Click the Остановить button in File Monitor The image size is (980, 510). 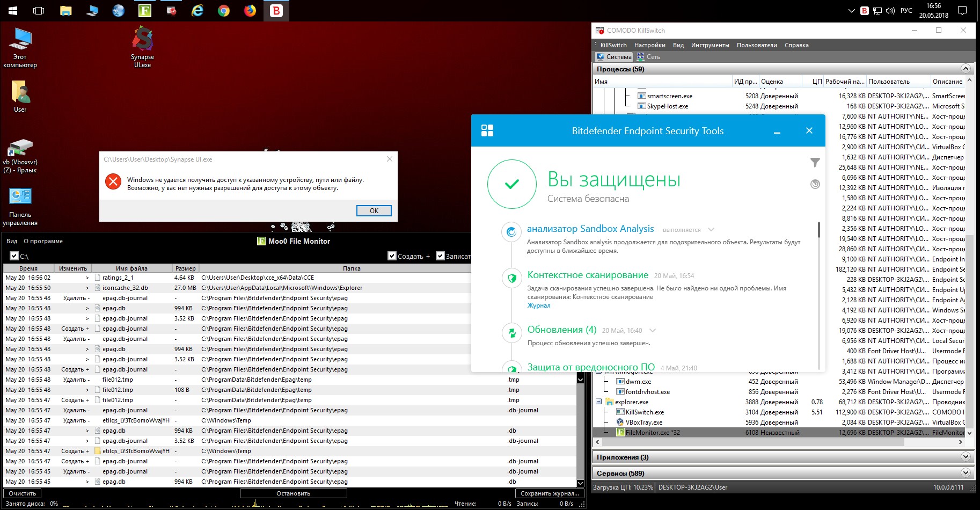293,493
